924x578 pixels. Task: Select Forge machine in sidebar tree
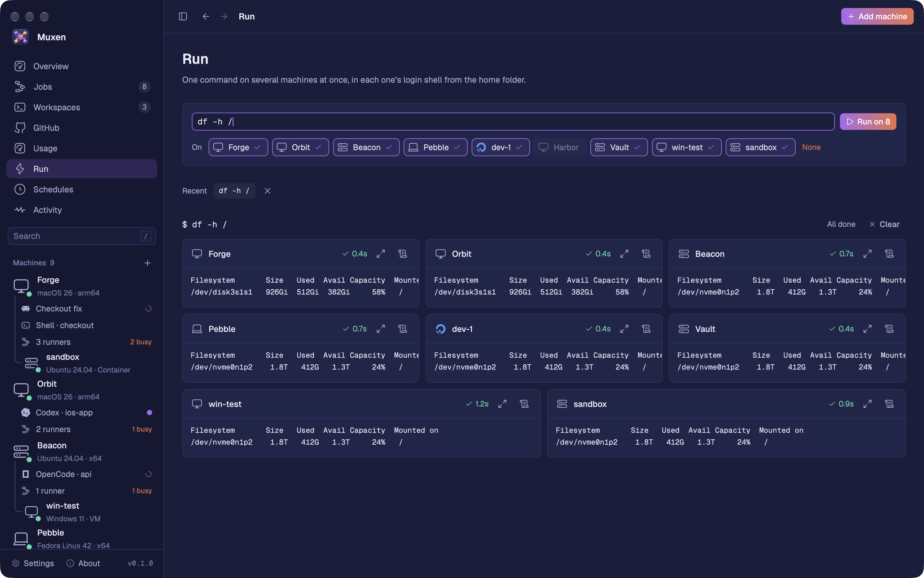pyautogui.click(x=82, y=286)
